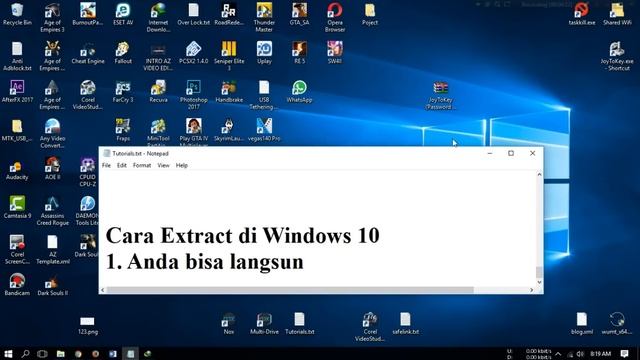Open Notepad Help menu
Screen dimensions: 640x360
pyautogui.click(x=182, y=165)
